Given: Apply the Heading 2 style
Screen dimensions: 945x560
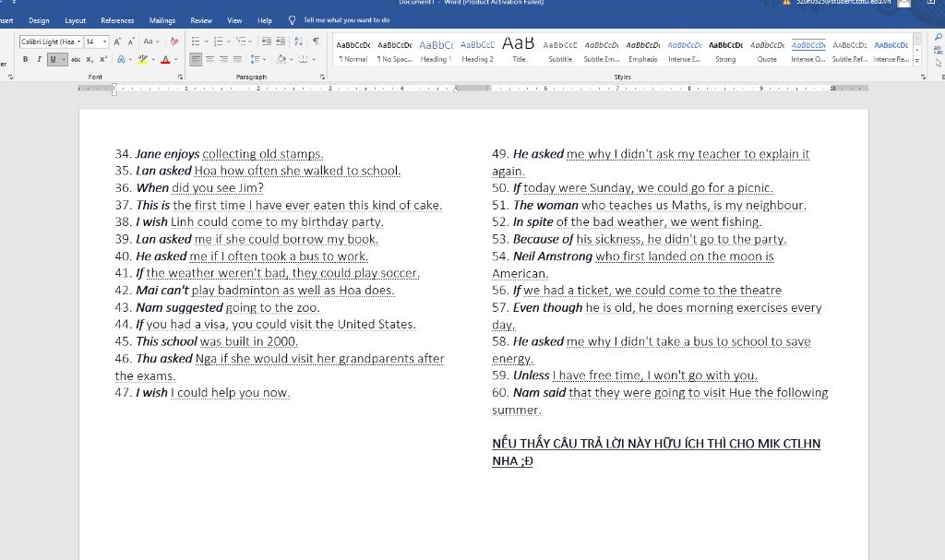Looking at the screenshot, I should click(x=477, y=51).
